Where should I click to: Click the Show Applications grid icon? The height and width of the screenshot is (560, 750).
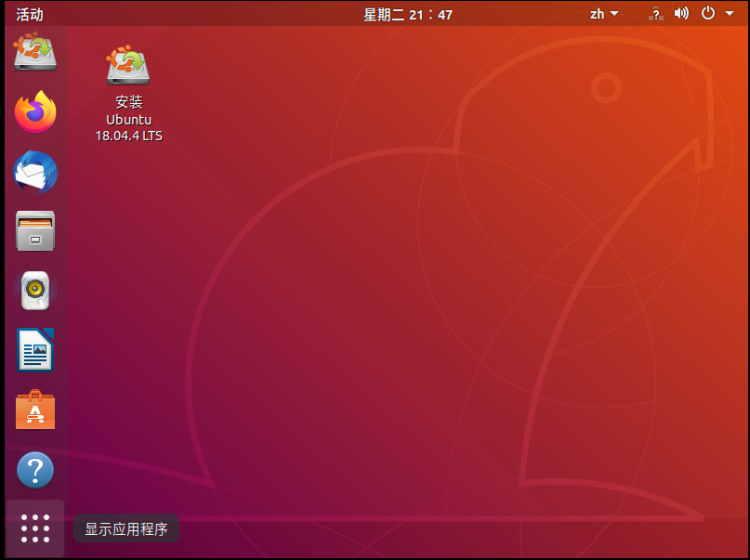[x=34, y=527]
